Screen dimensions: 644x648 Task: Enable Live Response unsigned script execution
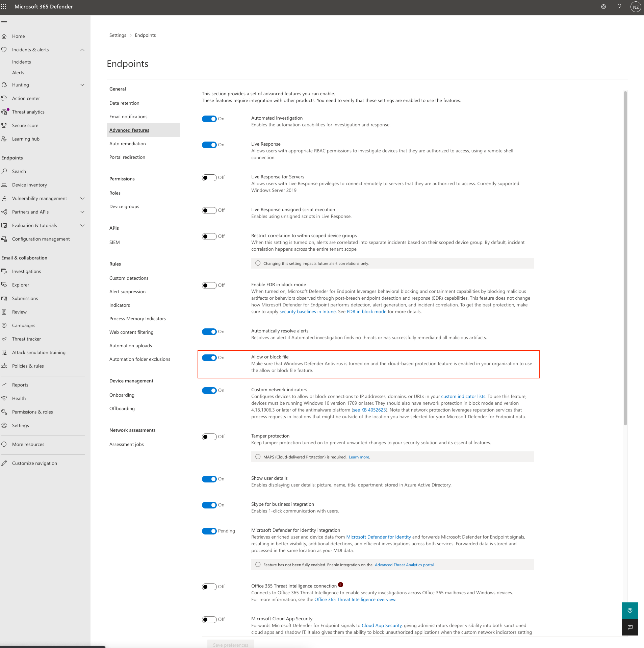click(209, 210)
